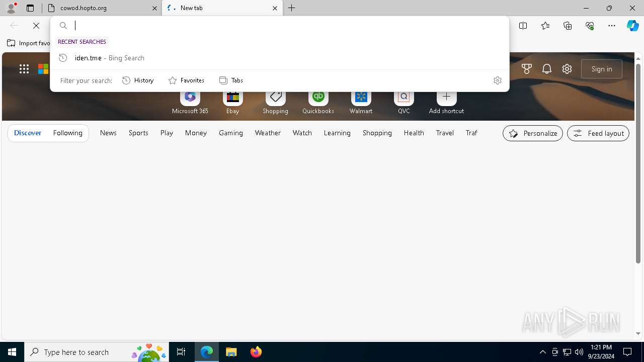644x362 pixels.
Task: Close the New tab tab
Action: pyautogui.click(x=275, y=8)
